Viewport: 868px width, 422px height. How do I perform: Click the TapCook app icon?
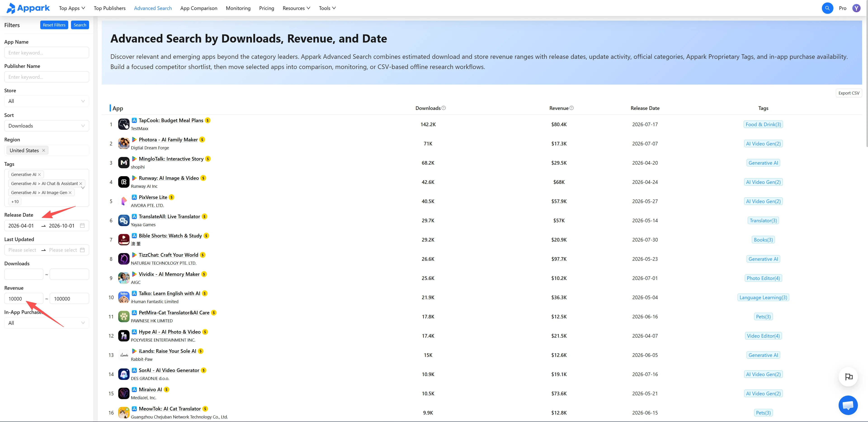124,124
